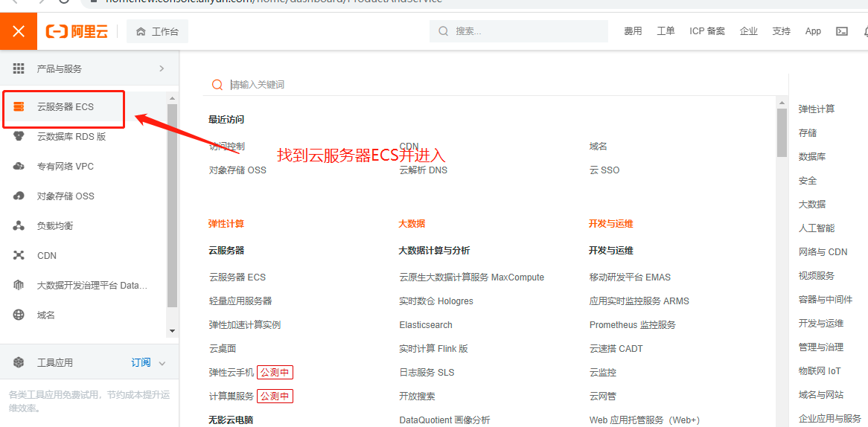Screen dimensions: 868x427
Task: Open 实时数仓 Hologres link
Action: (x=436, y=301)
